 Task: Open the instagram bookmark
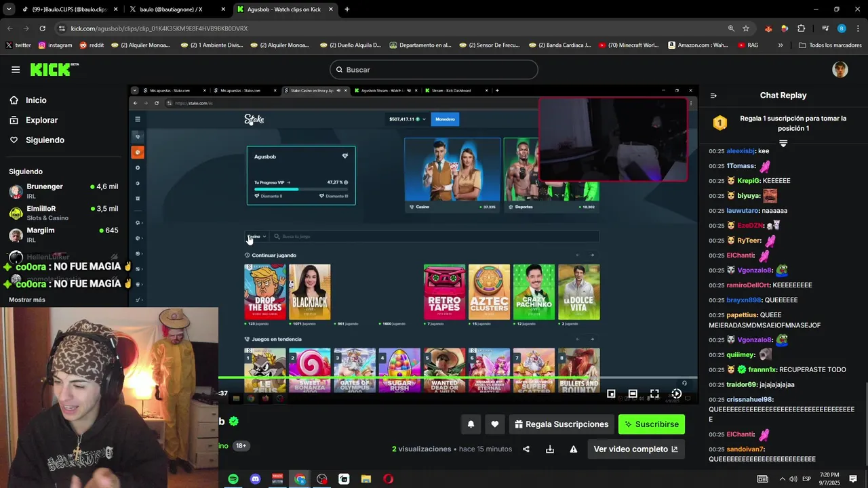click(x=55, y=45)
